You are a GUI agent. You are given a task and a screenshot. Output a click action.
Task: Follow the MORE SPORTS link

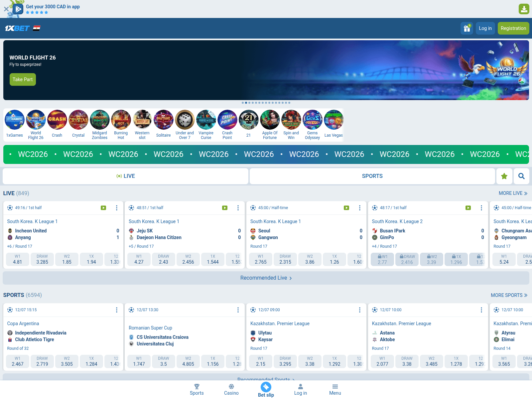pos(509,295)
